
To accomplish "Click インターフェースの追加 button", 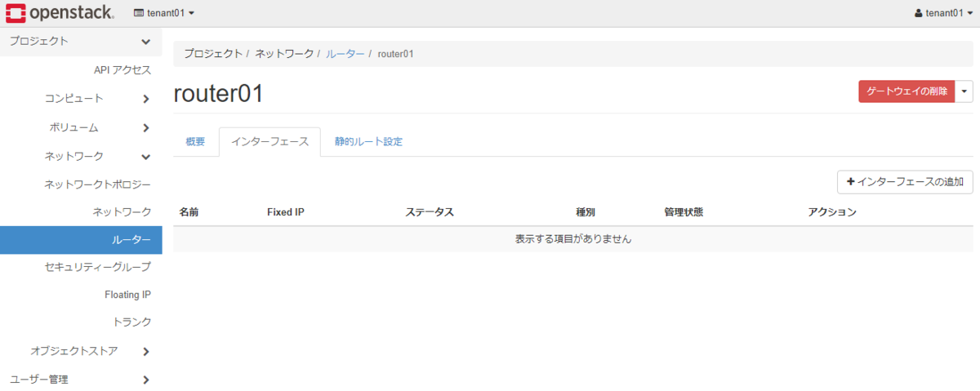I will pos(905,181).
